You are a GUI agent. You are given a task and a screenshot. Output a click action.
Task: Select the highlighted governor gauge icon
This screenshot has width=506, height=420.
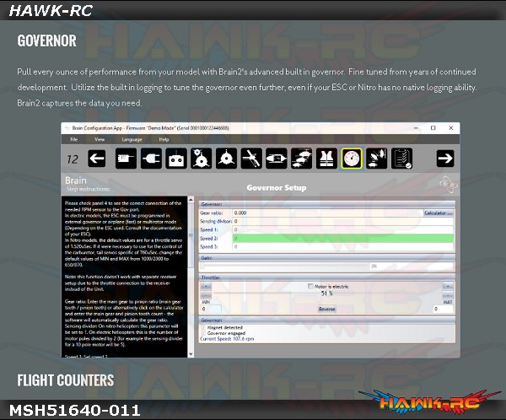point(352,159)
